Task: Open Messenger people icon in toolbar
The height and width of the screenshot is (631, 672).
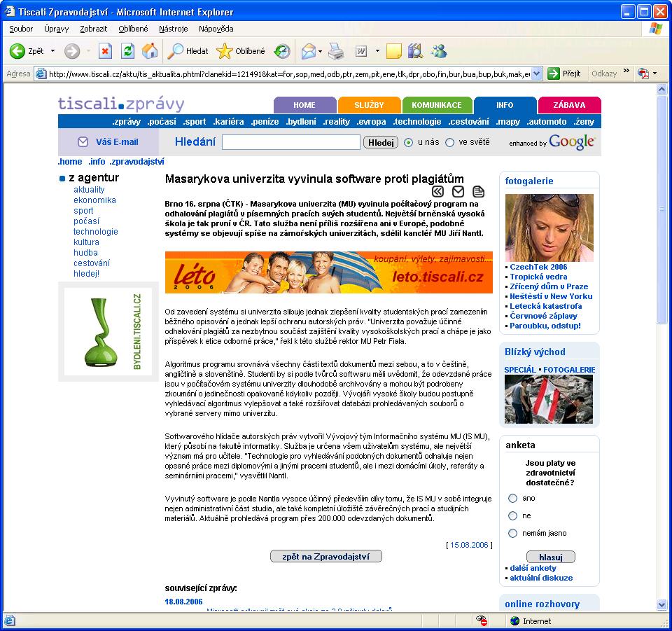Action: coord(439,51)
